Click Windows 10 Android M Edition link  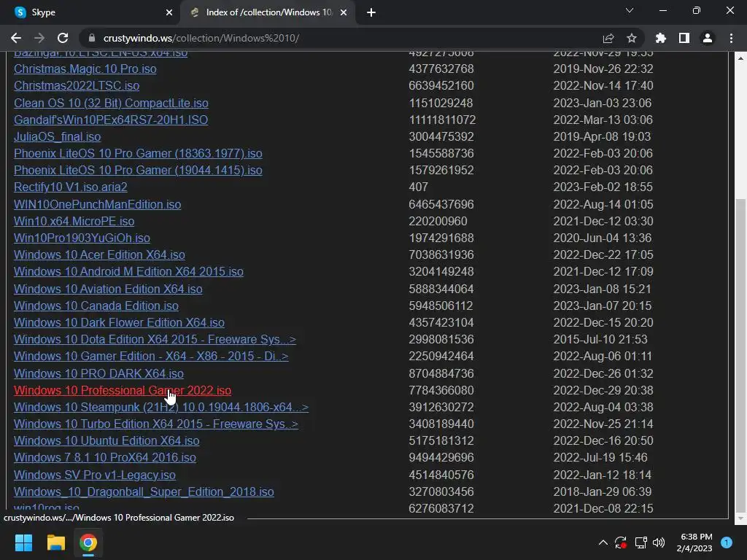tap(128, 271)
